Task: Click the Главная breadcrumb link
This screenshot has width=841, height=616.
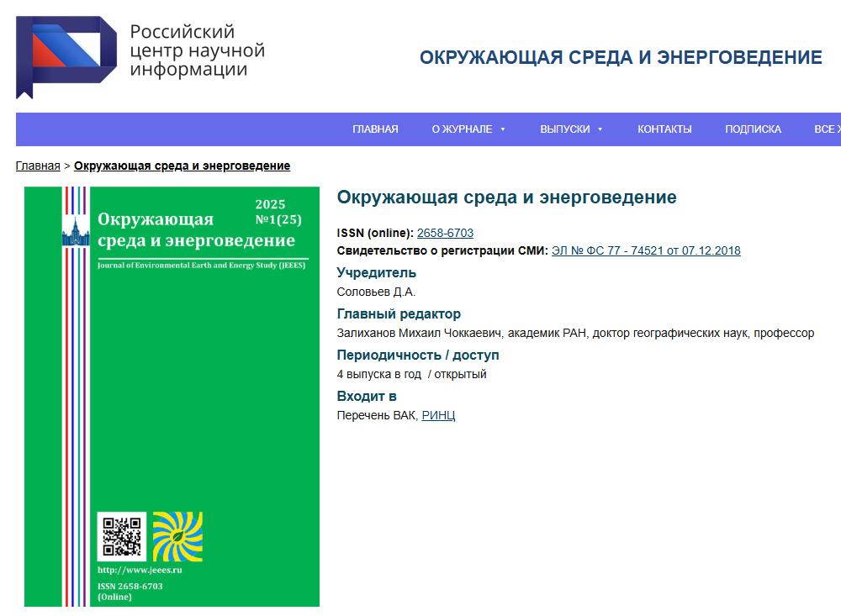Action: (38, 166)
